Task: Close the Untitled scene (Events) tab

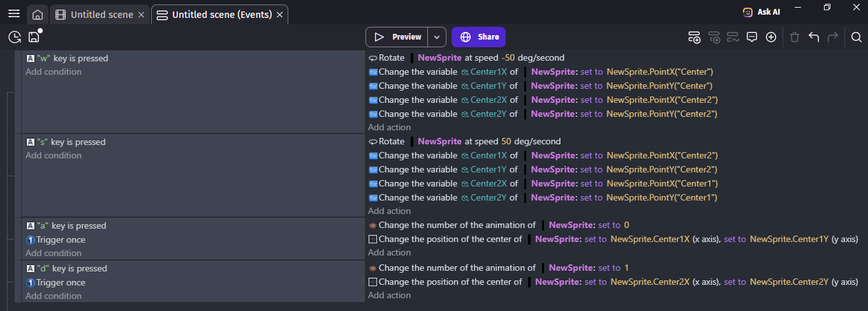Action: 280,15
